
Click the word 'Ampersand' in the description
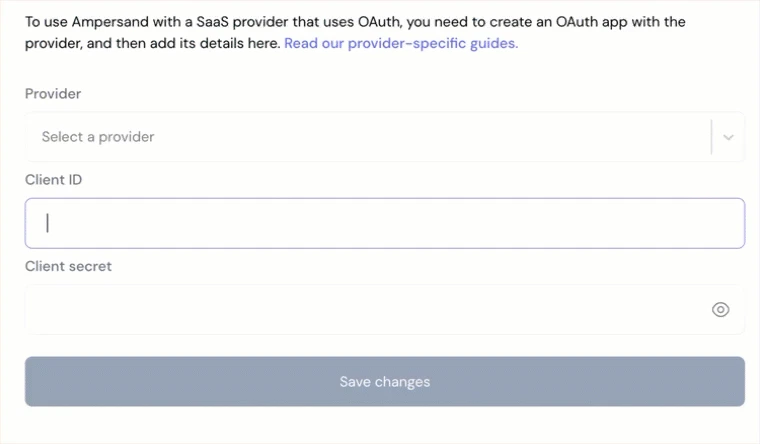pyautogui.click(x=110, y=22)
